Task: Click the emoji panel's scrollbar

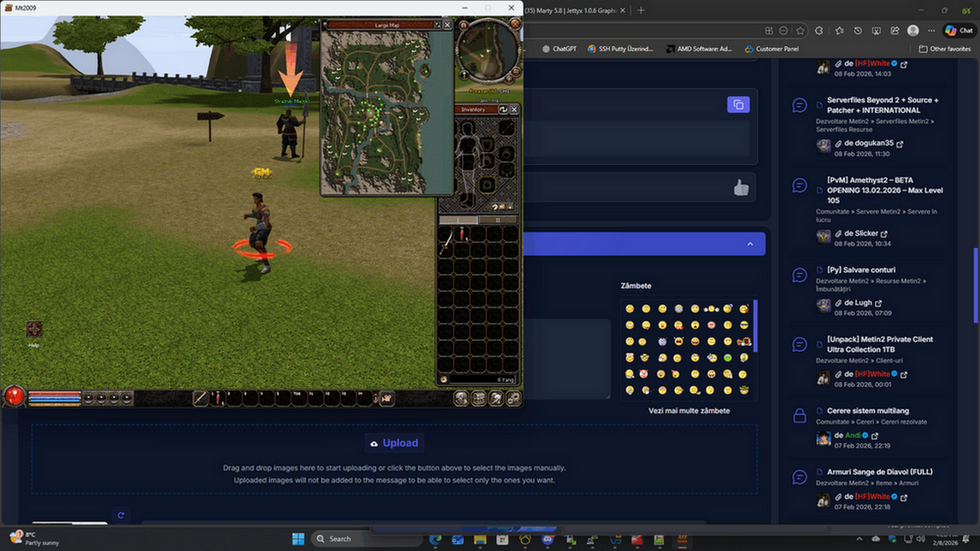Action: tap(755, 325)
